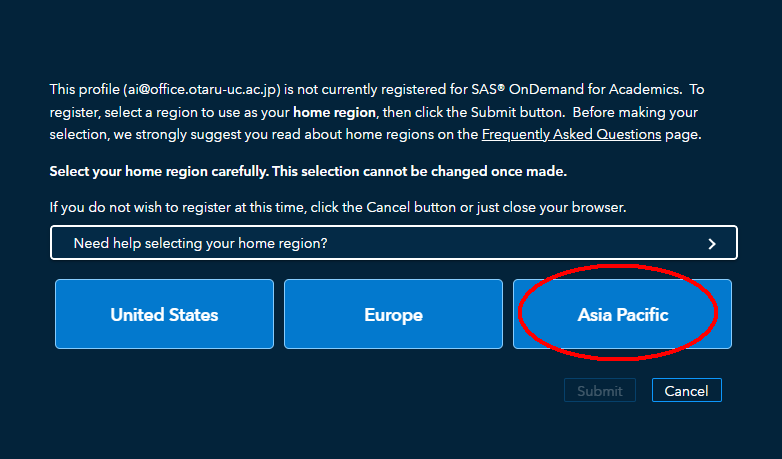Click the bold "home region" text
The image size is (782, 459).
click(334, 112)
